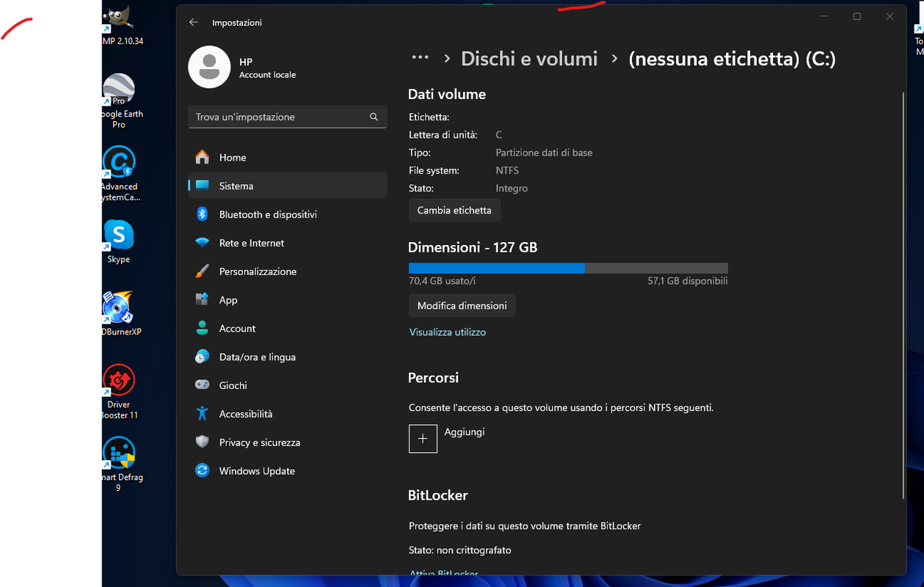This screenshot has width=924, height=587.
Task: Click the Account person icon in sidebar
Action: 203,328
